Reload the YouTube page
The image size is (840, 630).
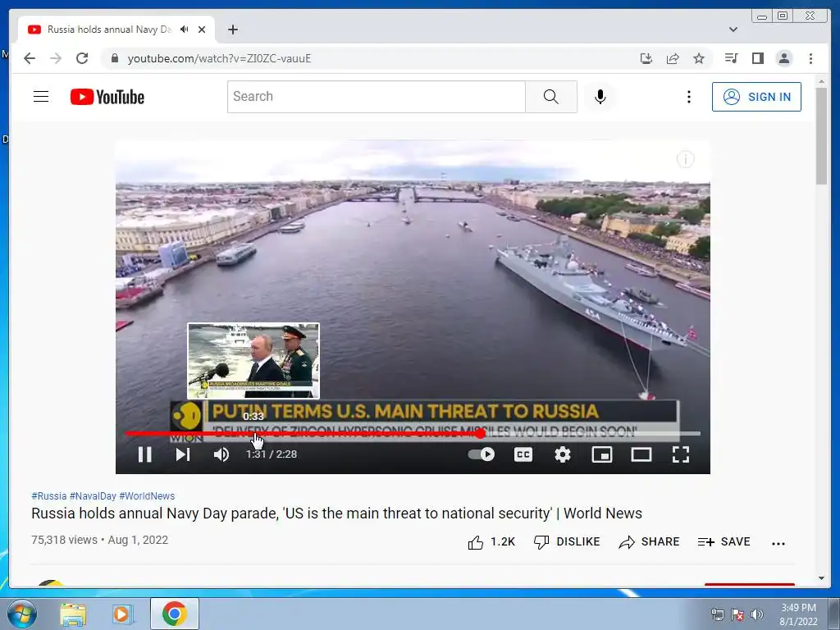click(82, 58)
